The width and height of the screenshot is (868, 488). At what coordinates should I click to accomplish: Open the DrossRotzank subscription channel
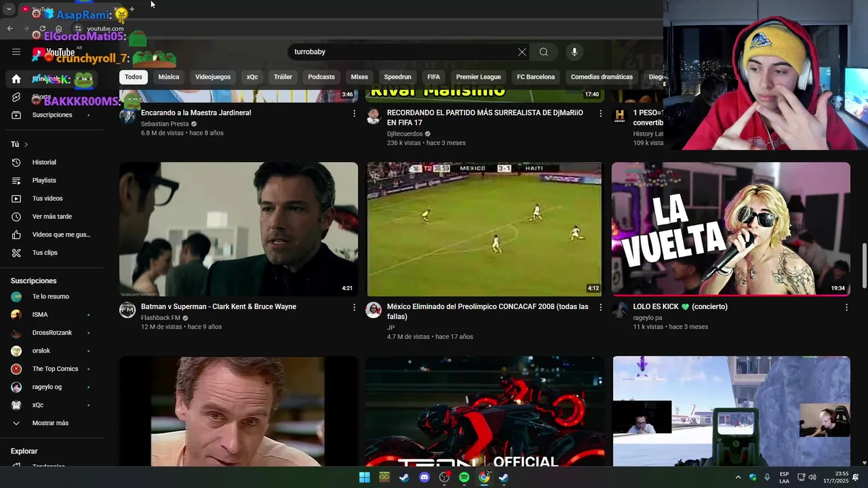[52, 333]
